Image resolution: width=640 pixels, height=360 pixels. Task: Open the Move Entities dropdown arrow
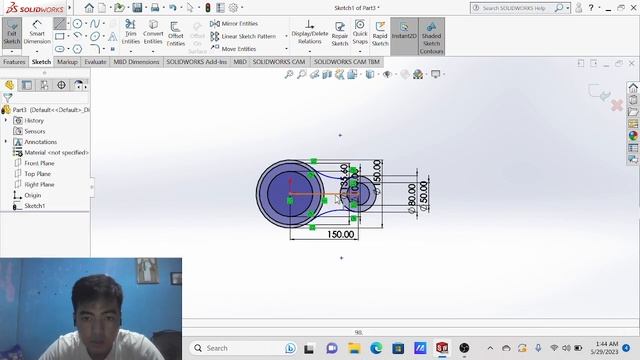286,49
